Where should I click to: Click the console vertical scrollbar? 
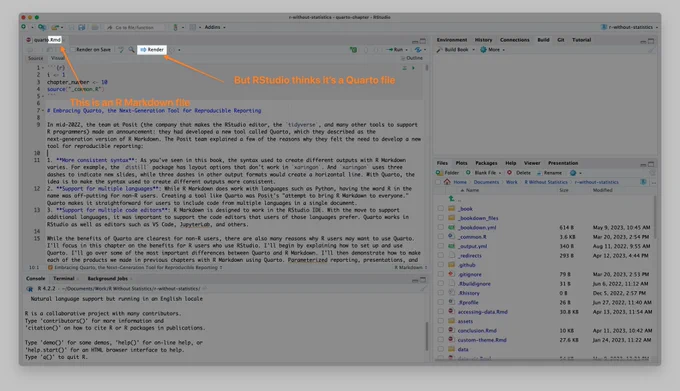click(x=426, y=336)
